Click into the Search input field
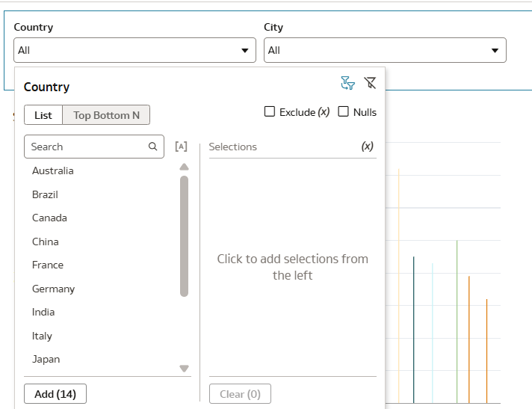This screenshot has height=409, width=532. pyautogui.click(x=86, y=147)
